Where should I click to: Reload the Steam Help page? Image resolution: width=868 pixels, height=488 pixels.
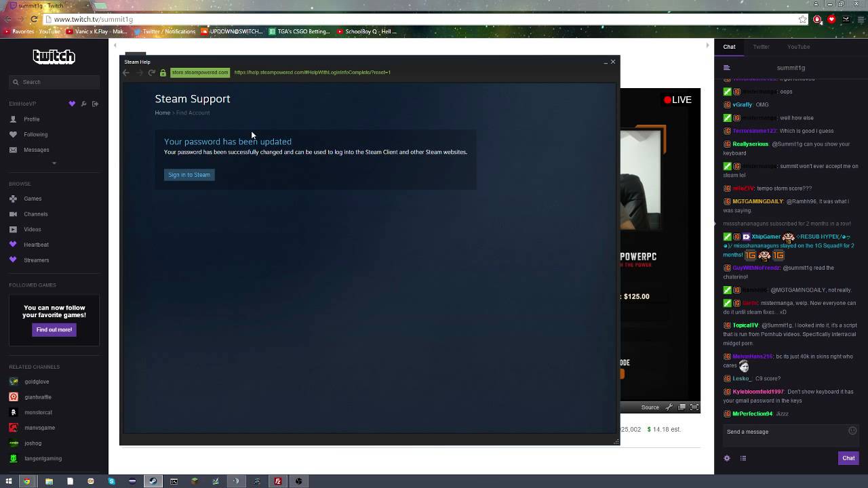point(152,73)
